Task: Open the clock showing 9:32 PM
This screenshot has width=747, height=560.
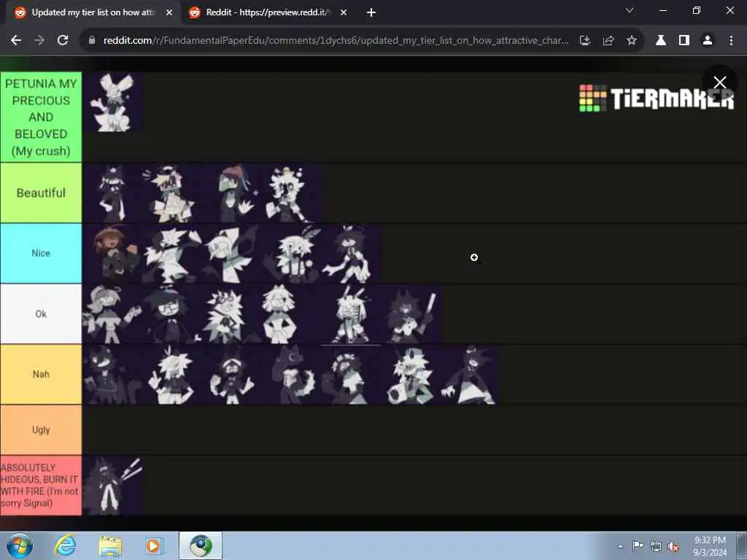Action: pyautogui.click(x=710, y=546)
